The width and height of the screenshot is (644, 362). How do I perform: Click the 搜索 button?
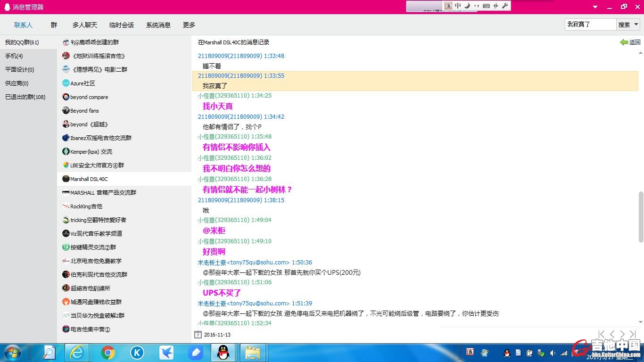(x=624, y=25)
